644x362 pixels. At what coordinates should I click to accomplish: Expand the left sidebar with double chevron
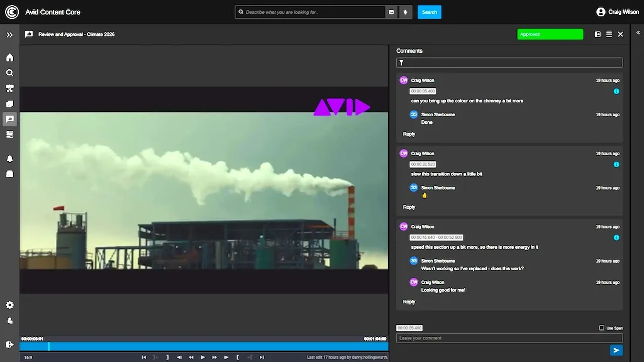tap(9, 35)
